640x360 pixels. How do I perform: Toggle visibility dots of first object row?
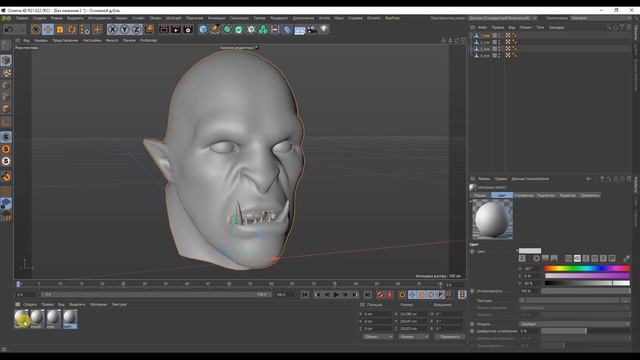click(499, 36)
